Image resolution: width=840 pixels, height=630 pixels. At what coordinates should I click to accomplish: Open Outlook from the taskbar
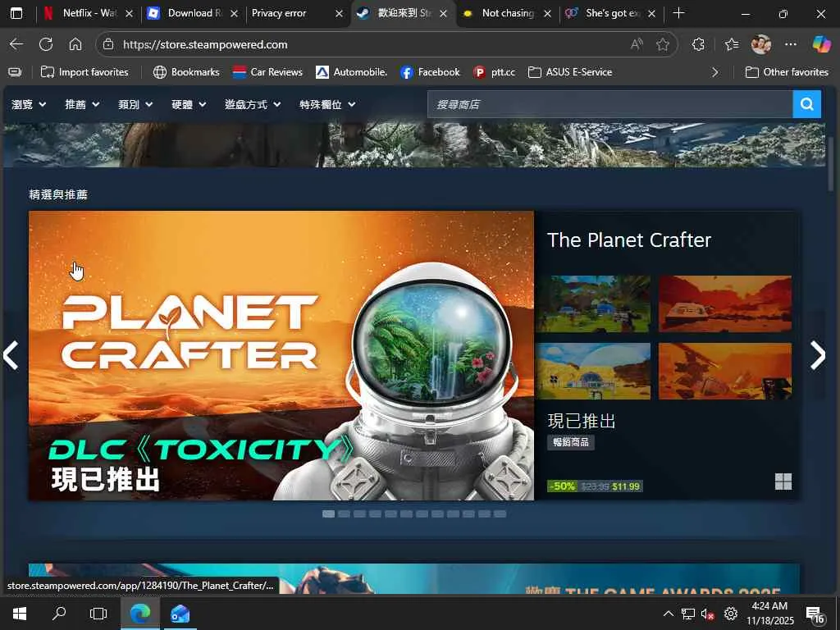(x=180, y=614)
